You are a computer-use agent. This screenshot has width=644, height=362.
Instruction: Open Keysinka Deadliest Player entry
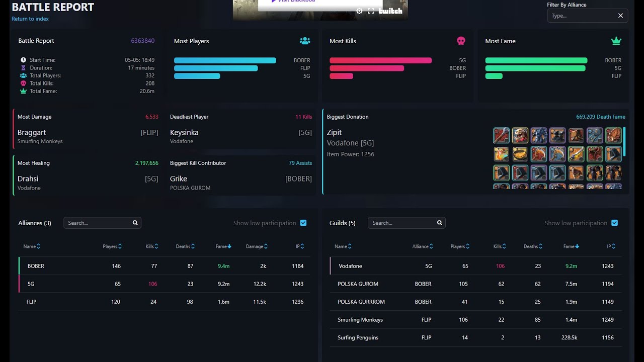tap(184, 132)
